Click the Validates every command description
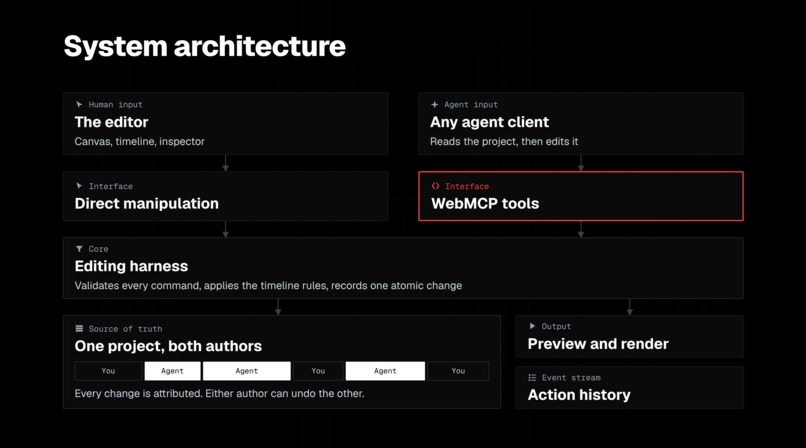The height and width of the screenshot is (448, 806). click(x=268, y=286)
